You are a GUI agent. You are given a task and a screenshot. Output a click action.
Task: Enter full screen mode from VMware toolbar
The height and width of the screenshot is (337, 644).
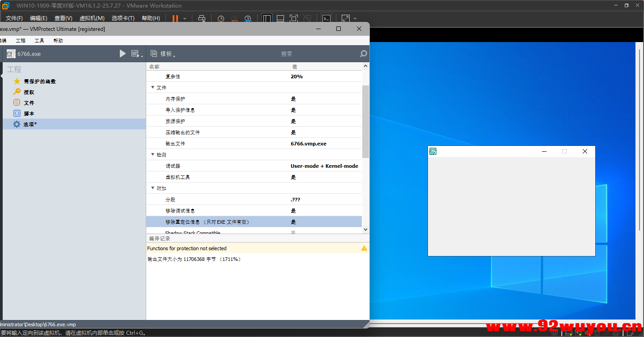[x=345, y=19]
